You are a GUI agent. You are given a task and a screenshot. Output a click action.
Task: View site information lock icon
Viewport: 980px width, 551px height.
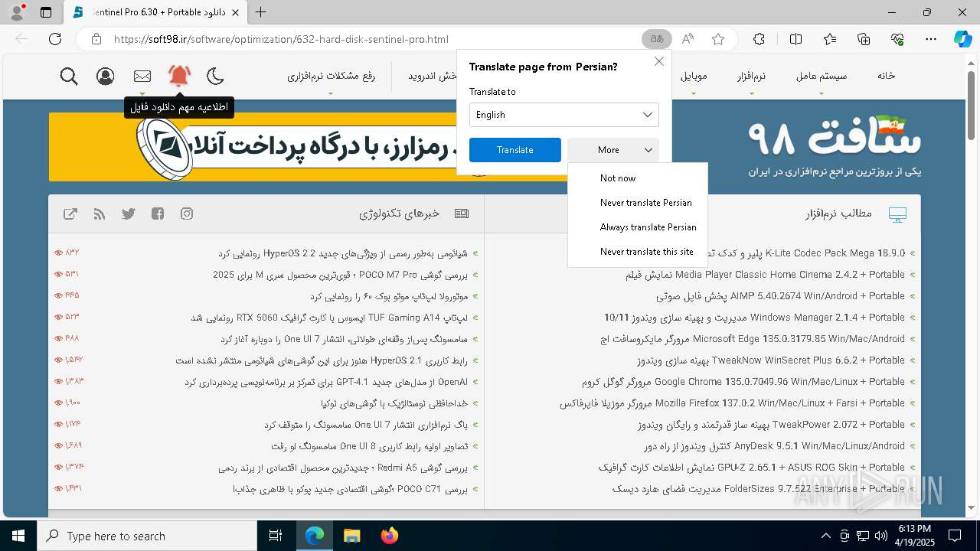pos(96,39)
